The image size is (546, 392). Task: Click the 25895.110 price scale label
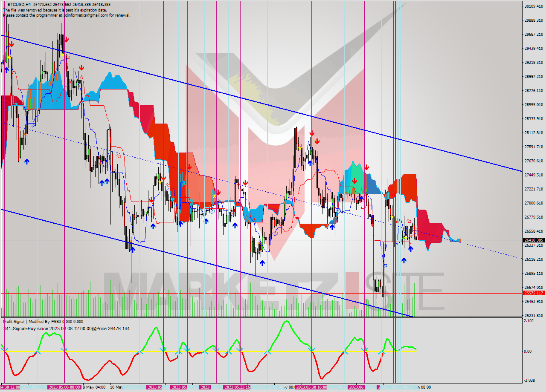534,273
